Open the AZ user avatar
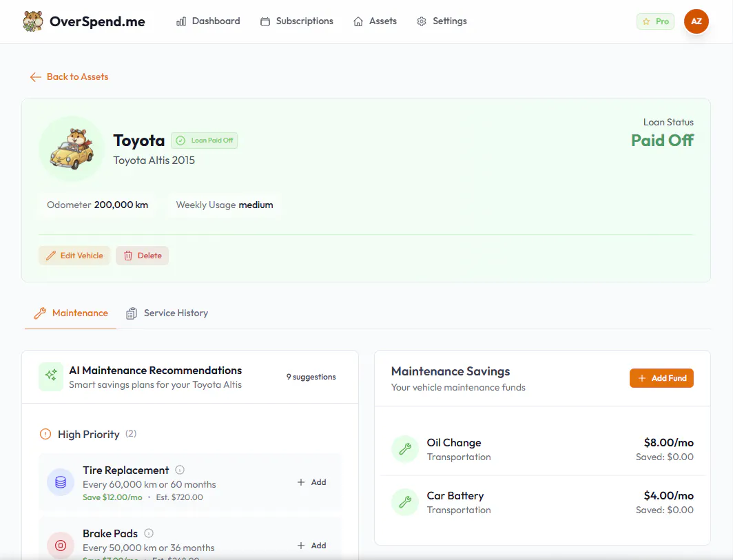This screenshot has height=560, width=733. point(696,21)
